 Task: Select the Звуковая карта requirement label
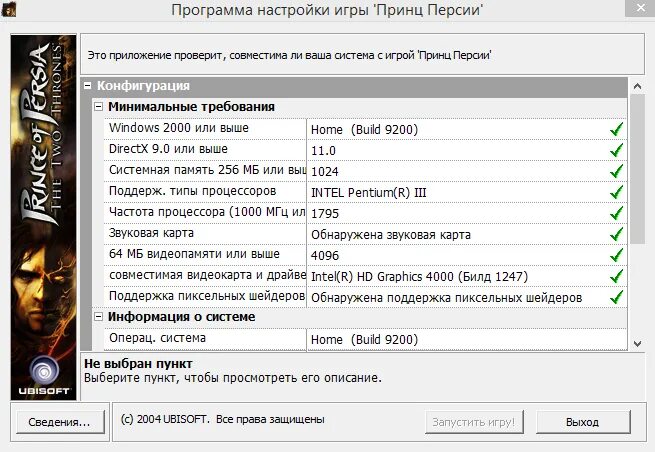(x=151, y=233)
